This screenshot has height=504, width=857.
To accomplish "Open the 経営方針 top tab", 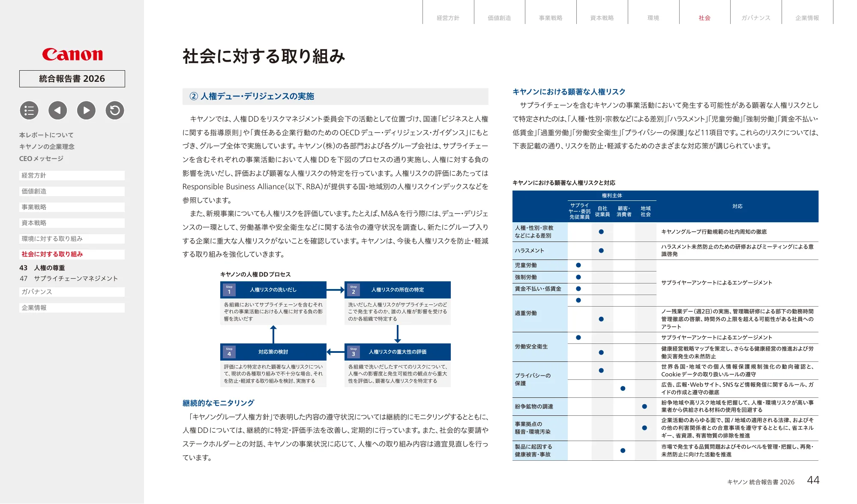I will pyautogui.click(x=448, y=18).
